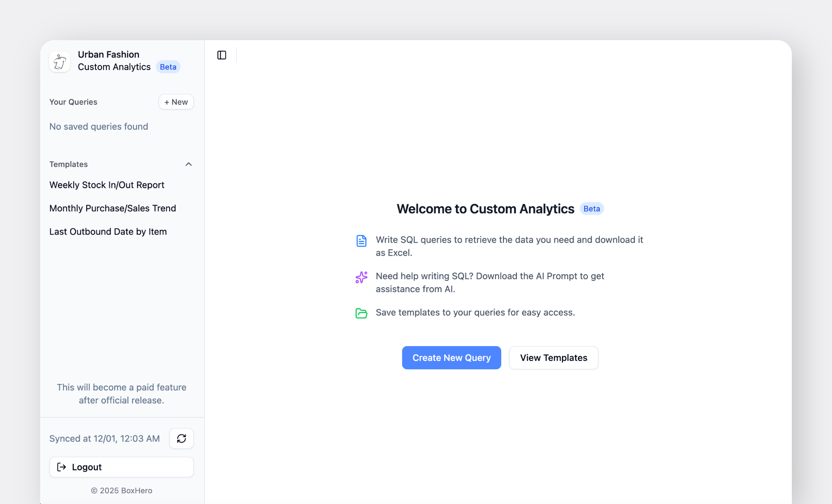Collapse the Templates section chevron
The width and height of the screenshot is (832, 504).
(188, 164)
